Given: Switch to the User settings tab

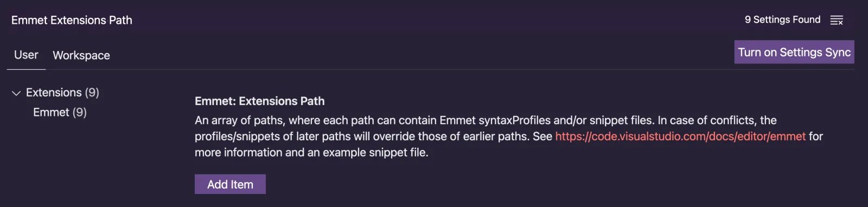Looking at the screenshot, I should pos(26,55).
